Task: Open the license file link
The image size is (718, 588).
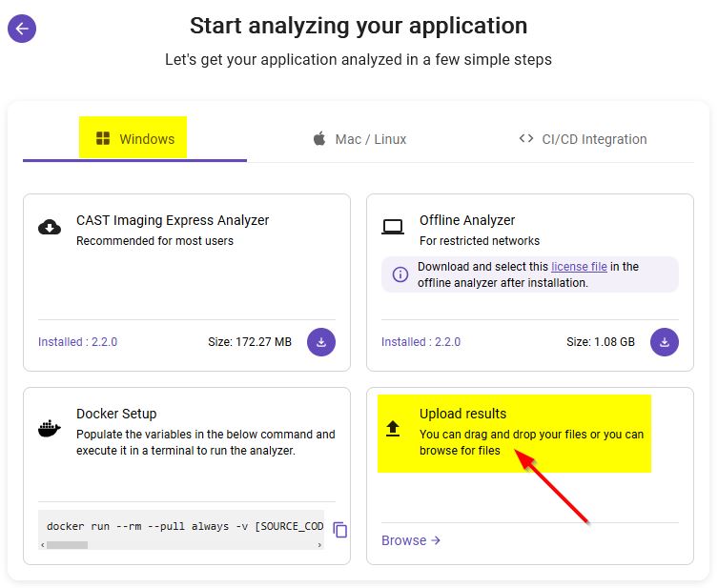Action: coord(579,267)
